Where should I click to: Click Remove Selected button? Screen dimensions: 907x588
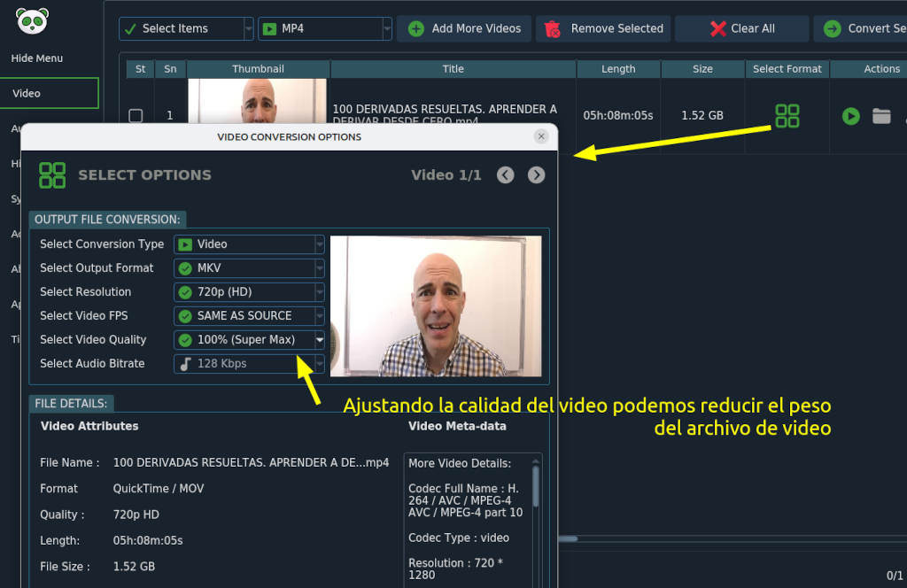click(x=603, y=28)
